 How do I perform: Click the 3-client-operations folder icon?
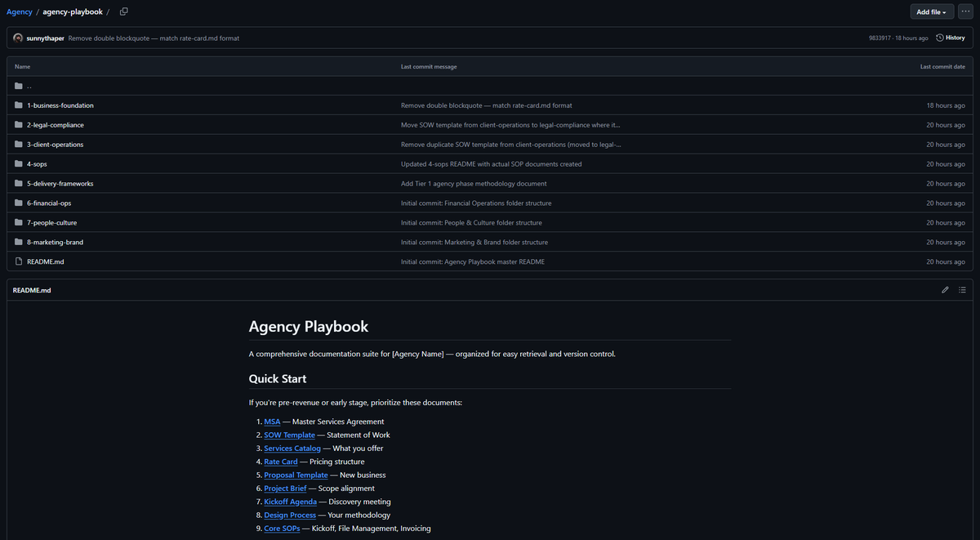(19, 145)
